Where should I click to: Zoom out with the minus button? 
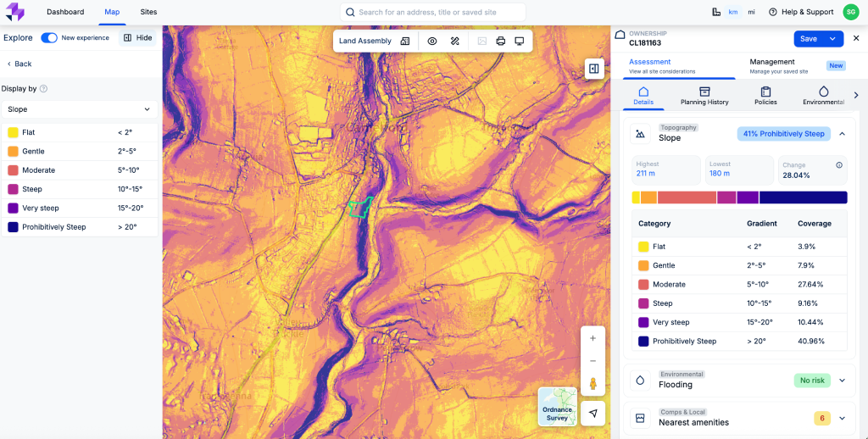pyautogui.click(x=593, y=361)
